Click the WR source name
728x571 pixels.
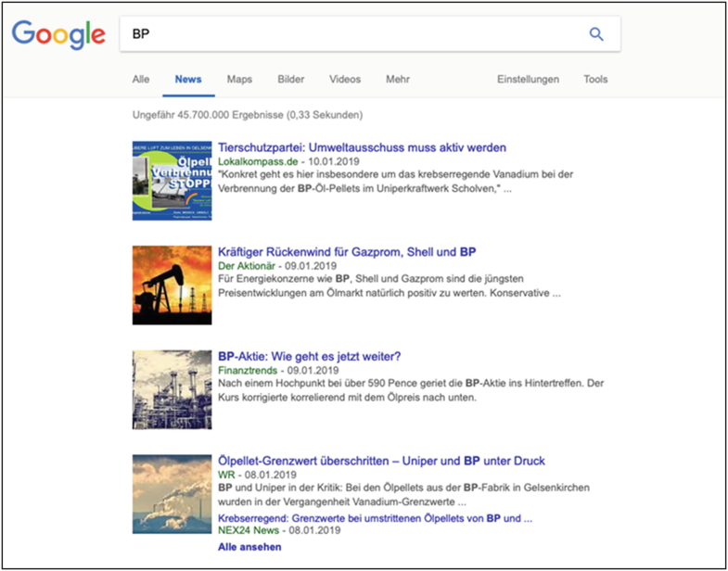tap(226, 475)
